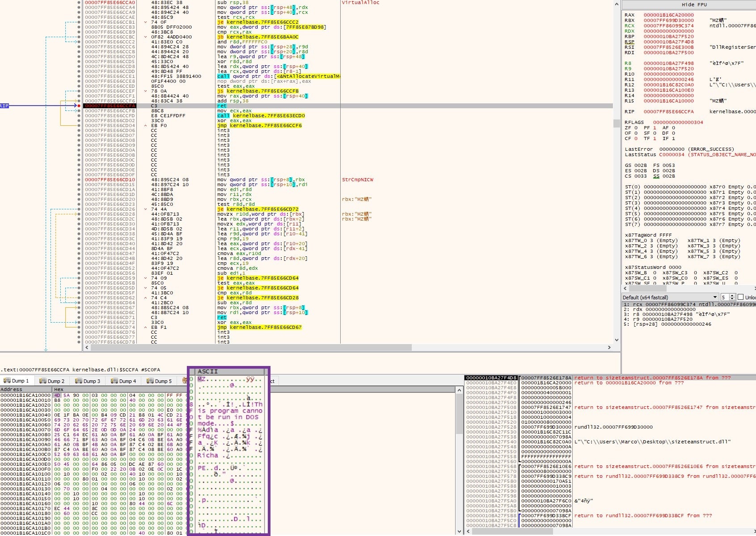This screenshot has width=756, height=536.
Task: Toggle the CF flag value
Action: 636,139
